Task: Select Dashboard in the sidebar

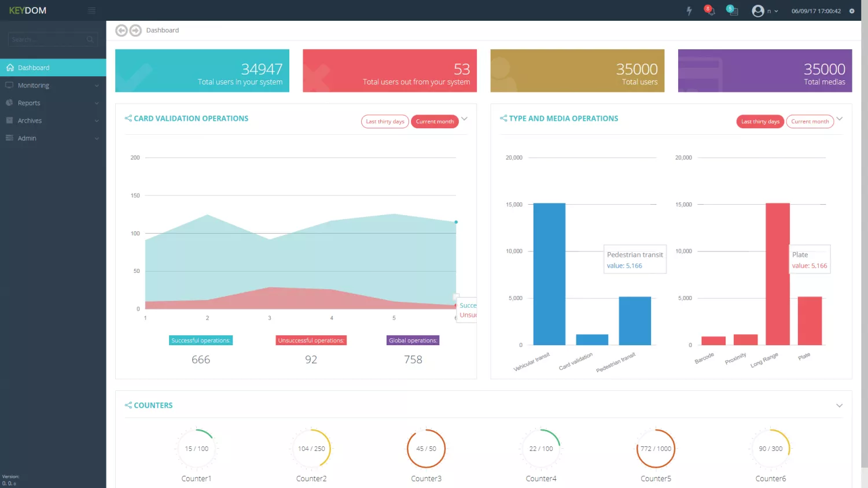Action: click(x=53, y=68)
